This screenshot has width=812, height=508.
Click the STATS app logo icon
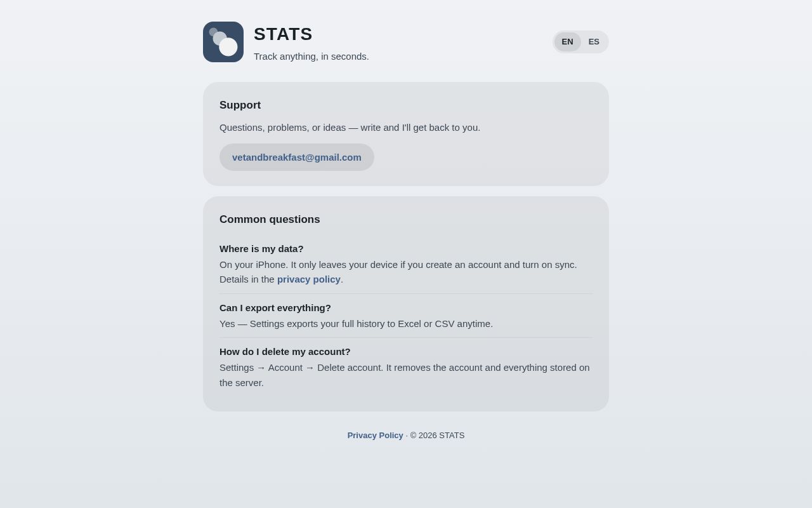tap(223, 42)
